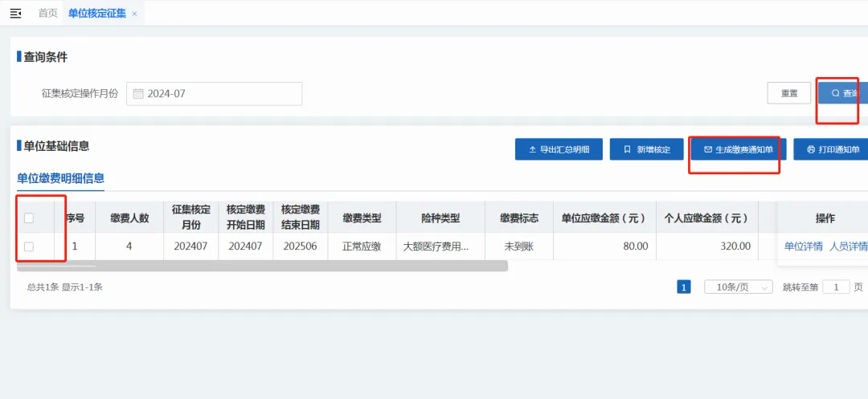Collapse the sidebar menu icon
868x399 pixels.
(x=15, y=14)
